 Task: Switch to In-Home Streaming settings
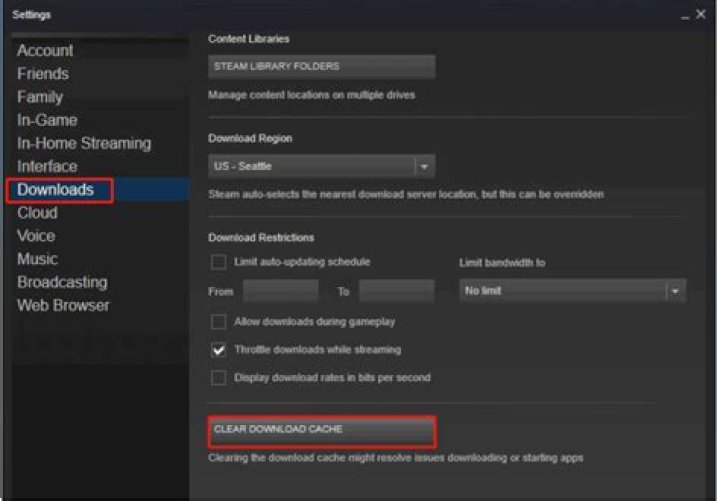(84, 143)
